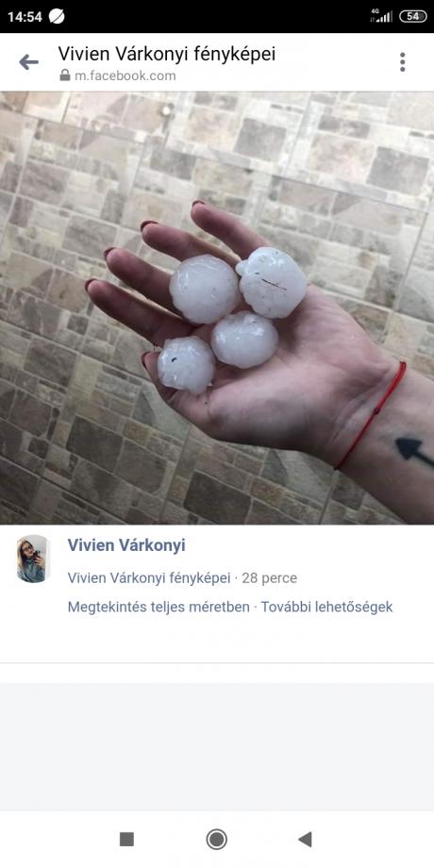Viewport: 434px width, 868px height.
Task: Tap the Vivien Várkonyi fényképei page title
Action: pyautogui.click(x=167, y=54)
